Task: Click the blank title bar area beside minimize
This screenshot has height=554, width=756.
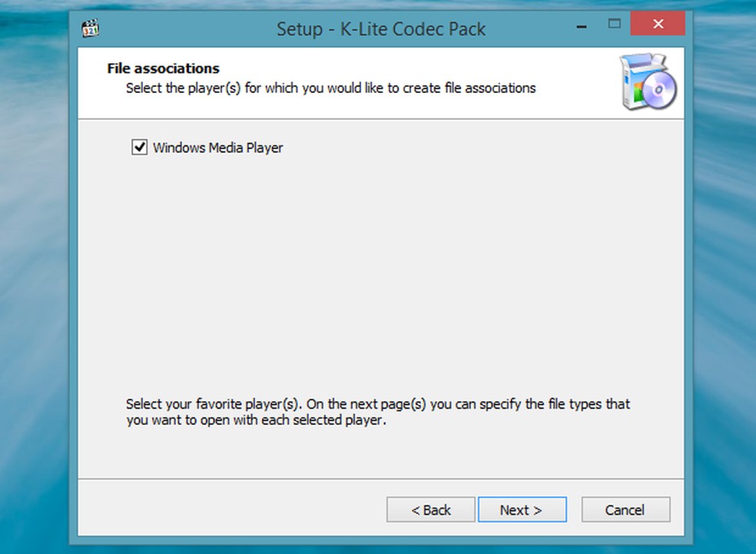Action: (530, 29)
